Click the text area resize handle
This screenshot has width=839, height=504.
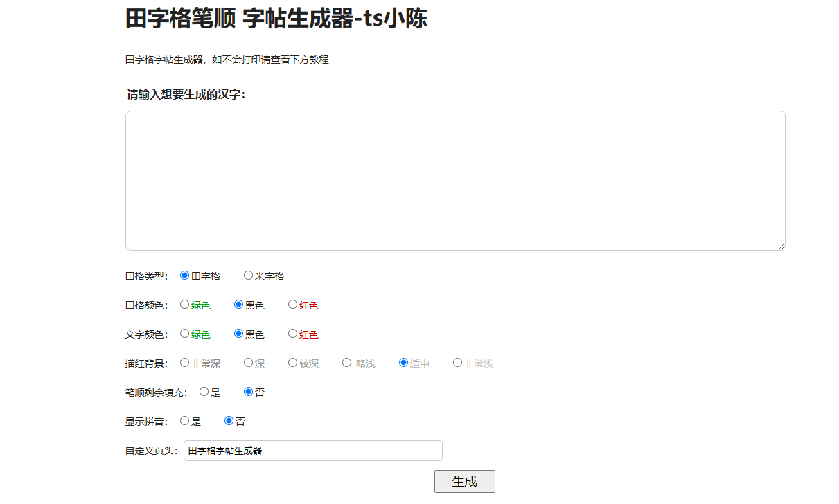tap(781, 246)
